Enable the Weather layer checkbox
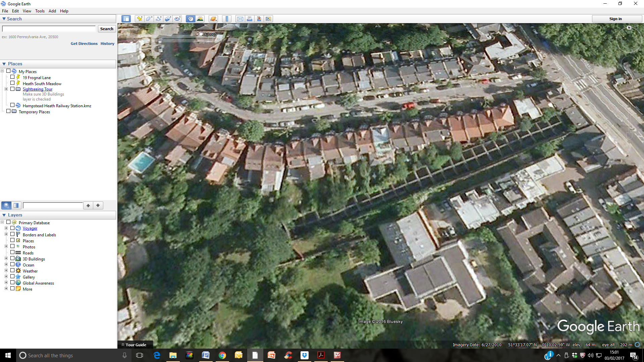This screenshot has width=644, height=362. point(12,270)
